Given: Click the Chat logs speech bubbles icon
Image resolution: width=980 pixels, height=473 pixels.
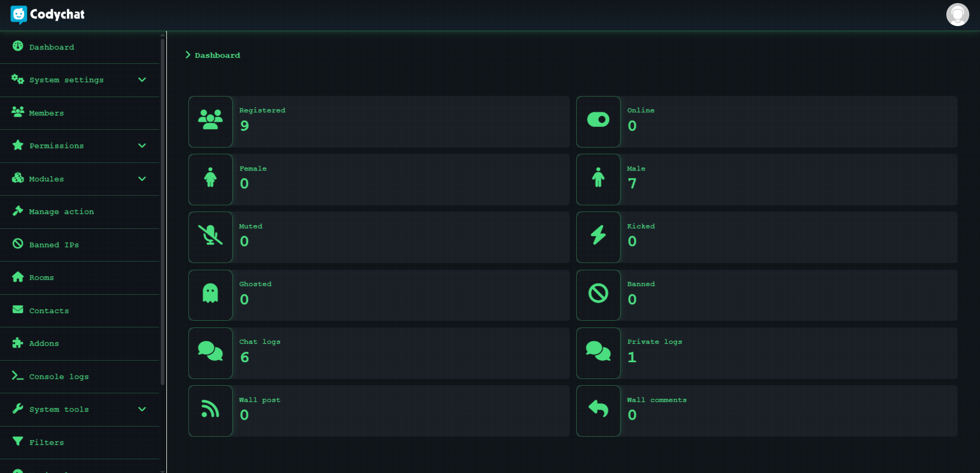Looking at the screenshot, I should tap(210, 351).
